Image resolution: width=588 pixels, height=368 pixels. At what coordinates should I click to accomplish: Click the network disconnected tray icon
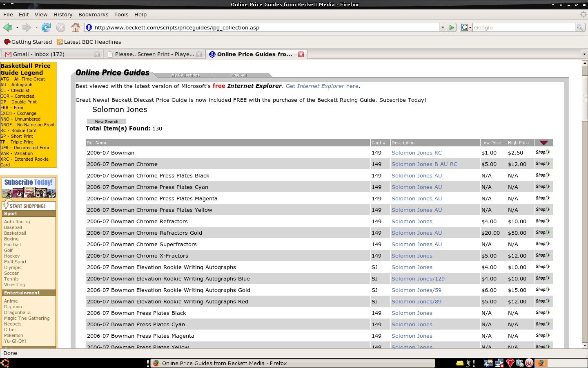[499, 363]
